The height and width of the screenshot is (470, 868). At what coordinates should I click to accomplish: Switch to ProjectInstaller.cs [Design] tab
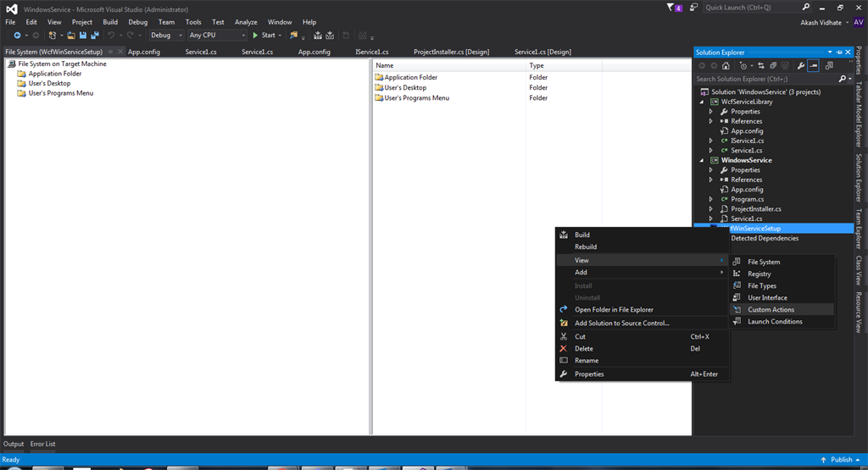(451, 52)
